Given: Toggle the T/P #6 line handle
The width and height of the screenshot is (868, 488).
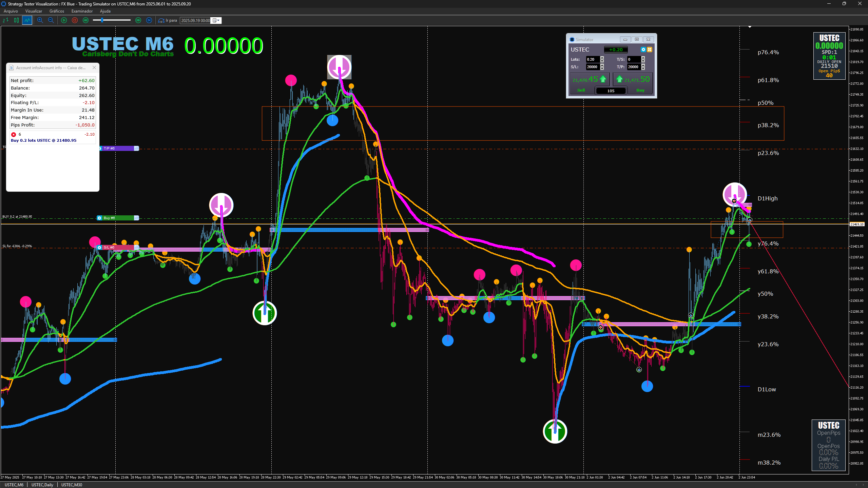Looking at the screenshot, I should click(136, 148).
